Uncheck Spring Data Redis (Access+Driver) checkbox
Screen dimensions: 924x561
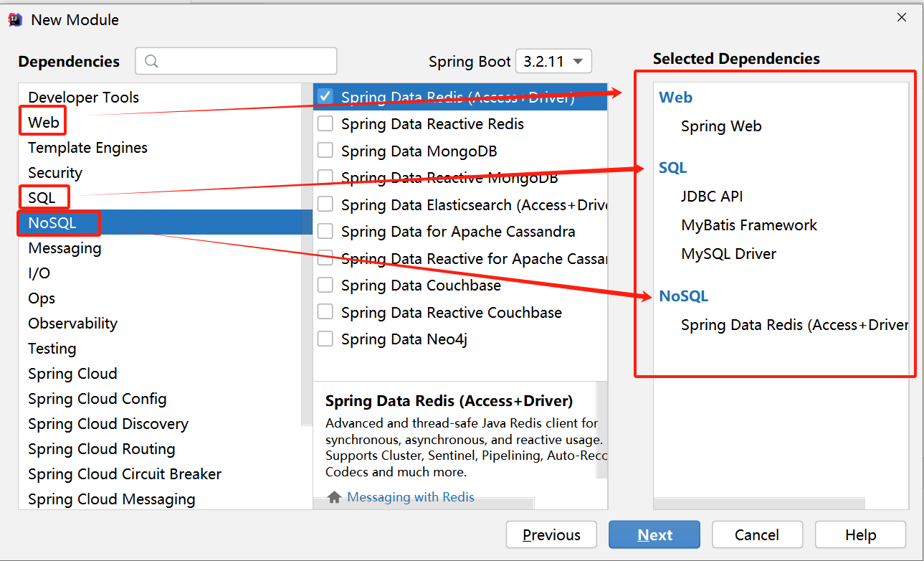325,96
